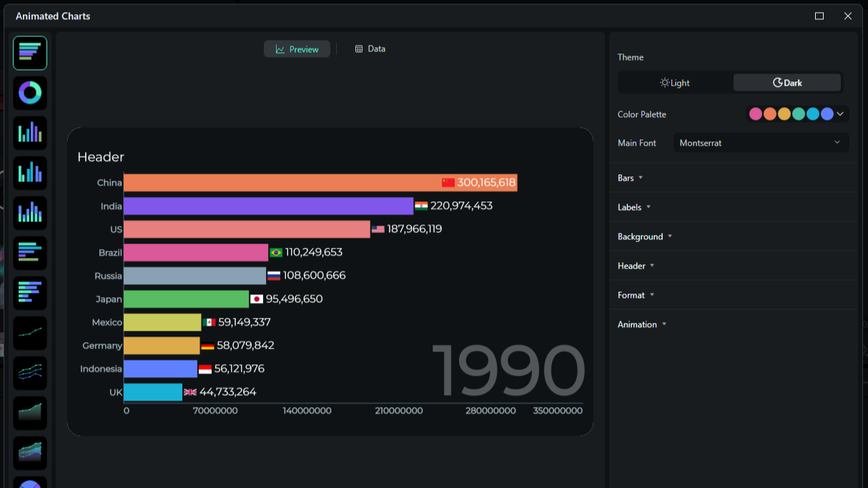868x488 pixels.
Task: Choose the multi-line chart template
Action: coord(30,373)
